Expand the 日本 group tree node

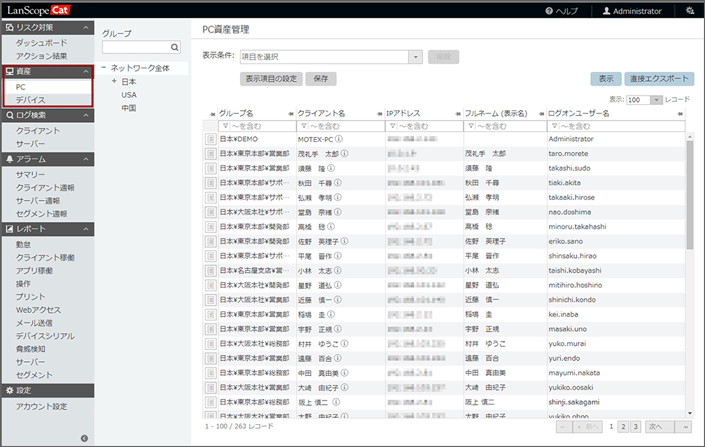114,81
